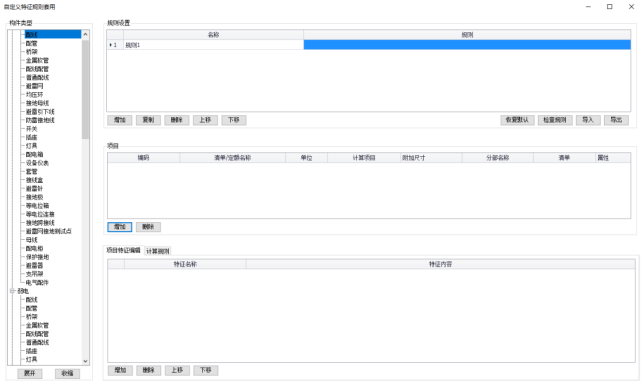The width and height of the screenshot is (642, 386).
Task: Select the 弱电 parent tree node
Action: point(23,291)
